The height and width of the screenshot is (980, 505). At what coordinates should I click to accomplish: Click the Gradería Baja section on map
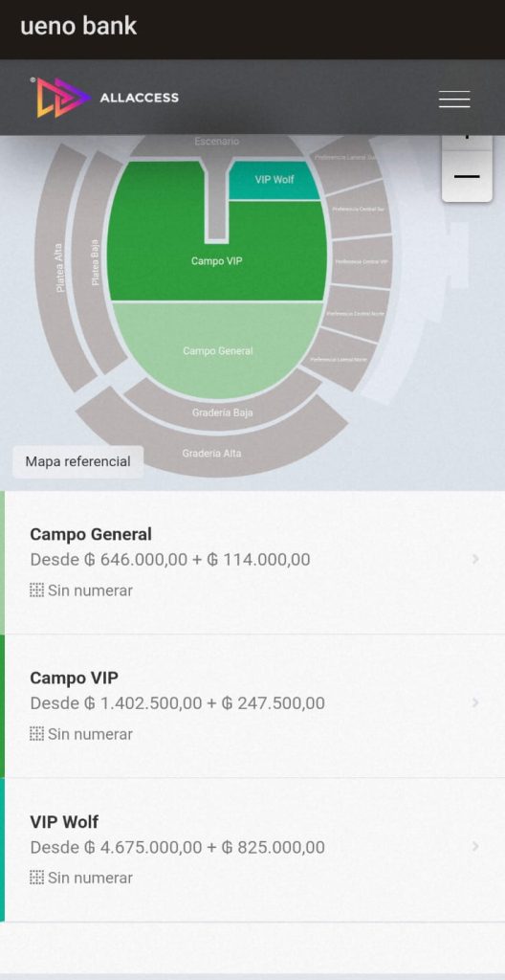point(223,410)
